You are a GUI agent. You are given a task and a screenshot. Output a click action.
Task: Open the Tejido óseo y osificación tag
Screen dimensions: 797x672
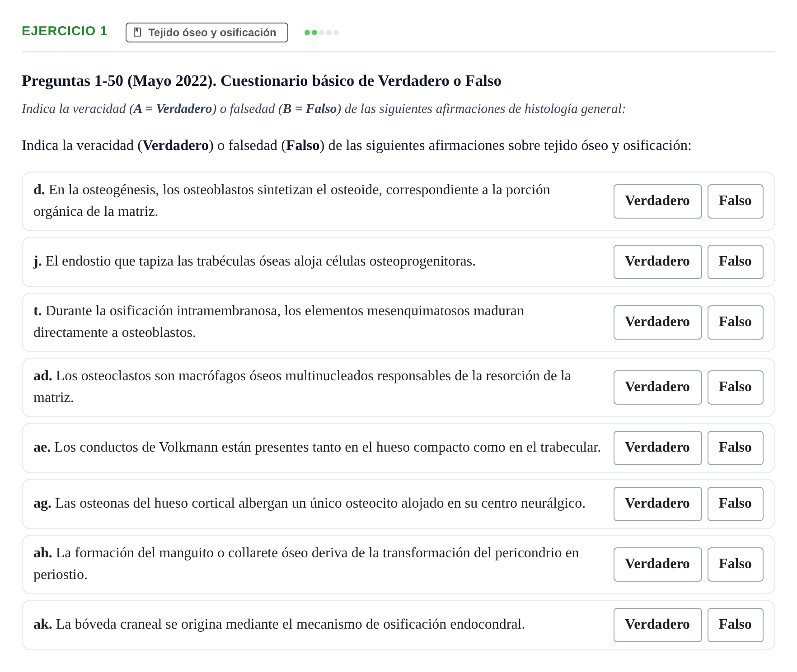207,33
